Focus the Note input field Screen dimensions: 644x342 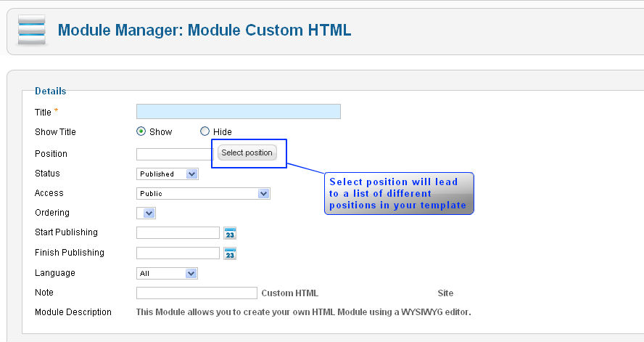[197, 293]
